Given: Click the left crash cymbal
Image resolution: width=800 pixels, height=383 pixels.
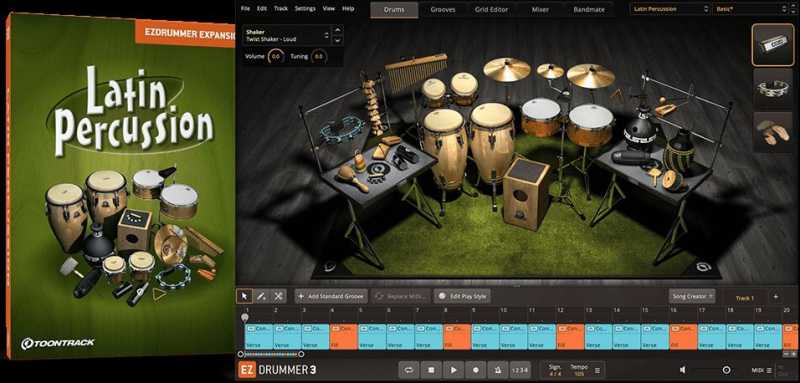Looking at the screenshot, I should [507, 69].
